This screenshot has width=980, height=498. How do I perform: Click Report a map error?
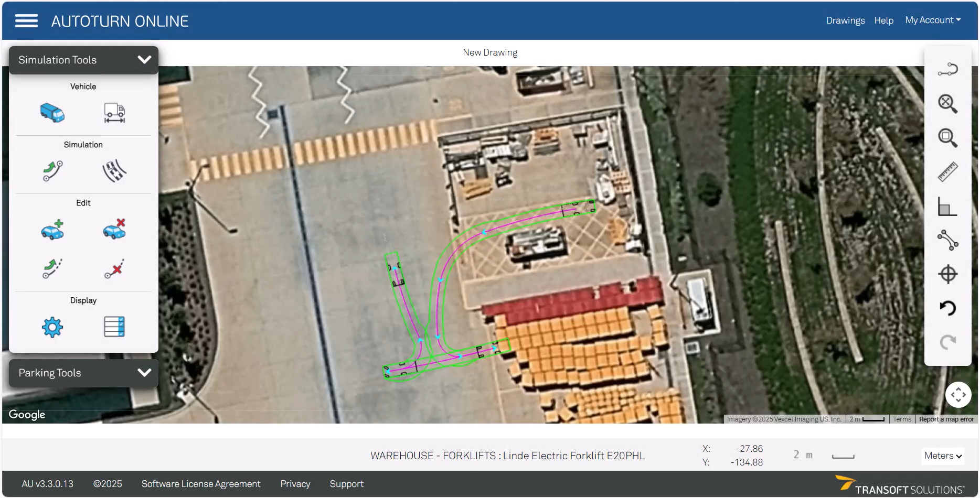click(946, 419)
